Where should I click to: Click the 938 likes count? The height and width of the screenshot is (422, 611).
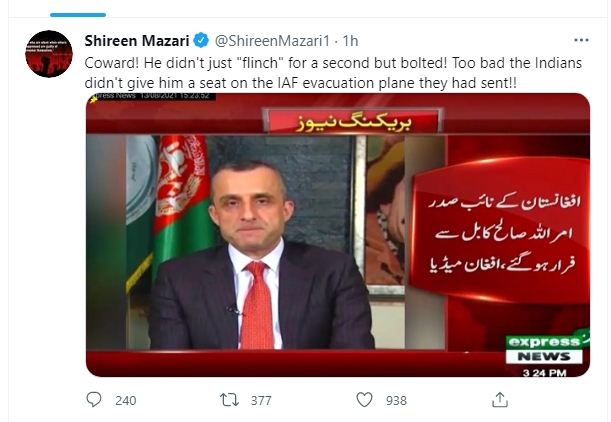(396, 401)
